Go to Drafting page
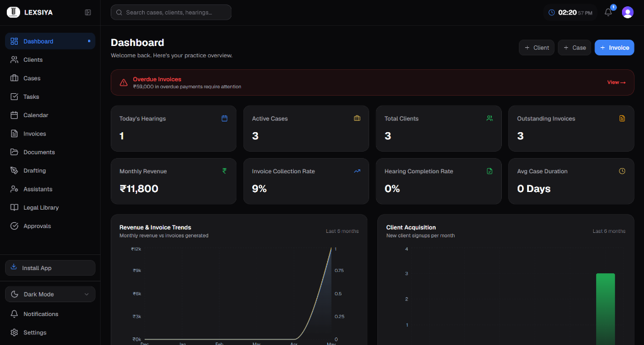The width and height of the screenshot is (644, 345). (50, 171)
